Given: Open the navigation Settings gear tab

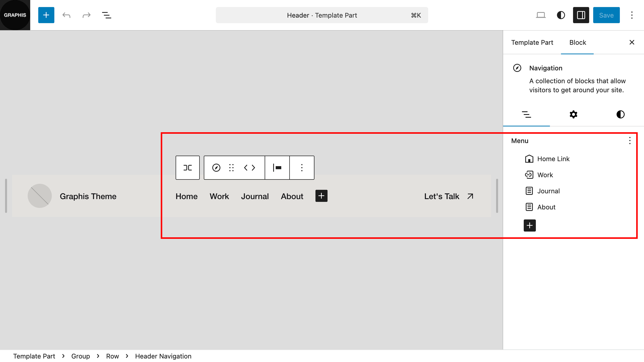Looking at the screenshot, I should pos(573,115).
